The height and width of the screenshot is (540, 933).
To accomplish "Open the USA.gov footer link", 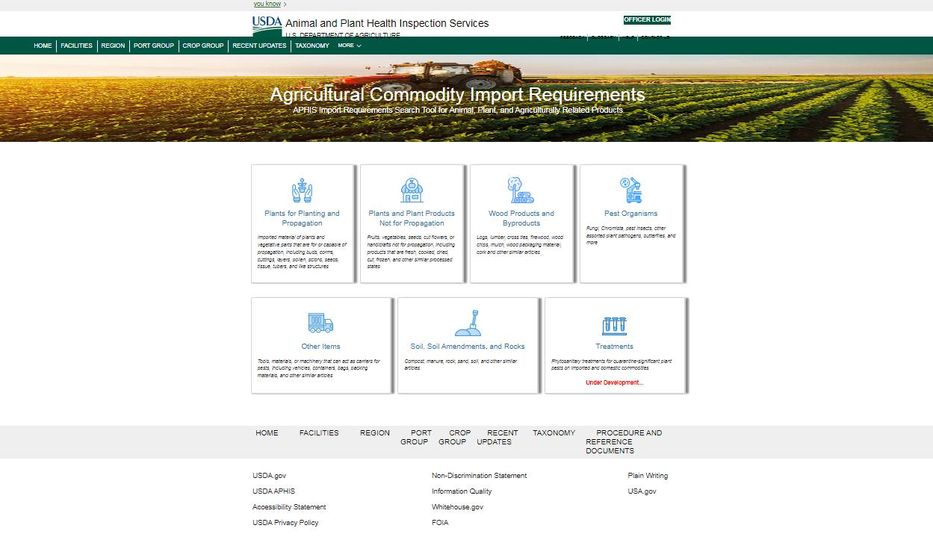I will click(x=642, y=491).
